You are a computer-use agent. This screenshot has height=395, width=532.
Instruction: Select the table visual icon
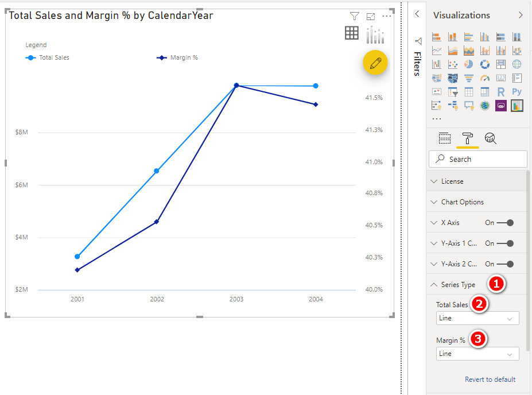pos(468,92)
